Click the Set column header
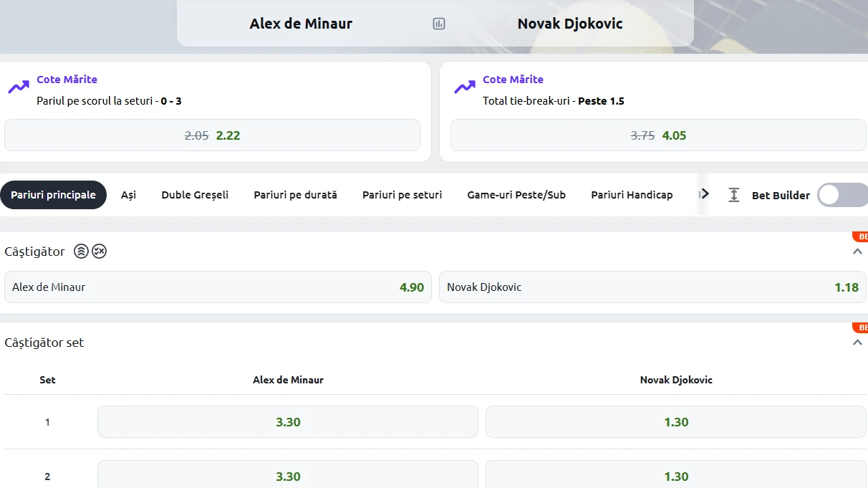This screenshot has height=488, width=868. (x=47, y=380)
